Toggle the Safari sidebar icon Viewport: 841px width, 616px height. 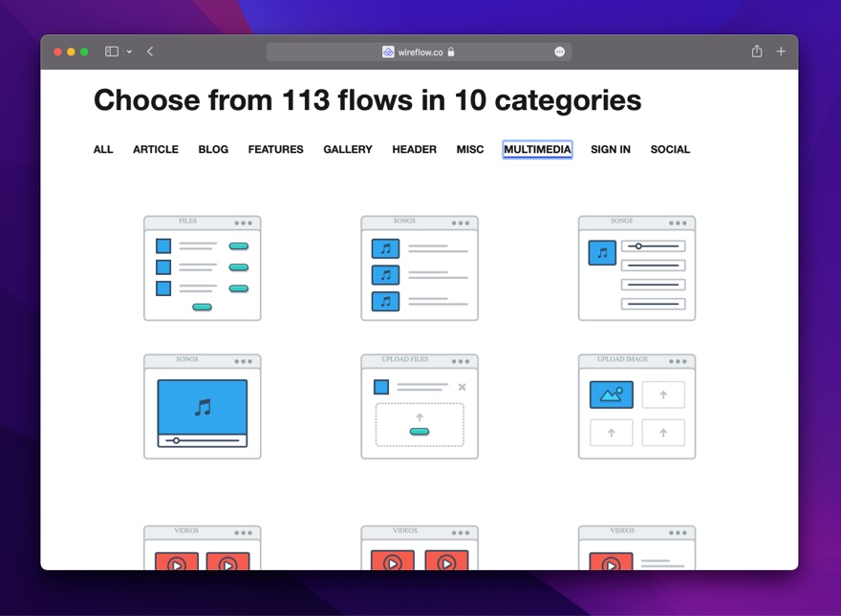coord(112,52)
